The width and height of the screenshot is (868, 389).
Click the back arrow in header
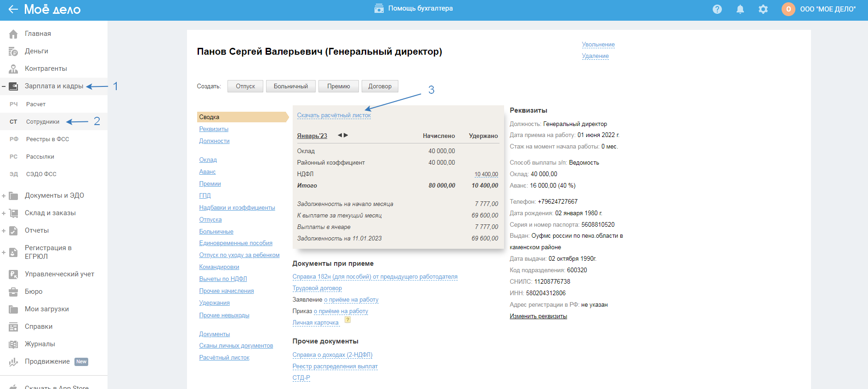[13, 9]
